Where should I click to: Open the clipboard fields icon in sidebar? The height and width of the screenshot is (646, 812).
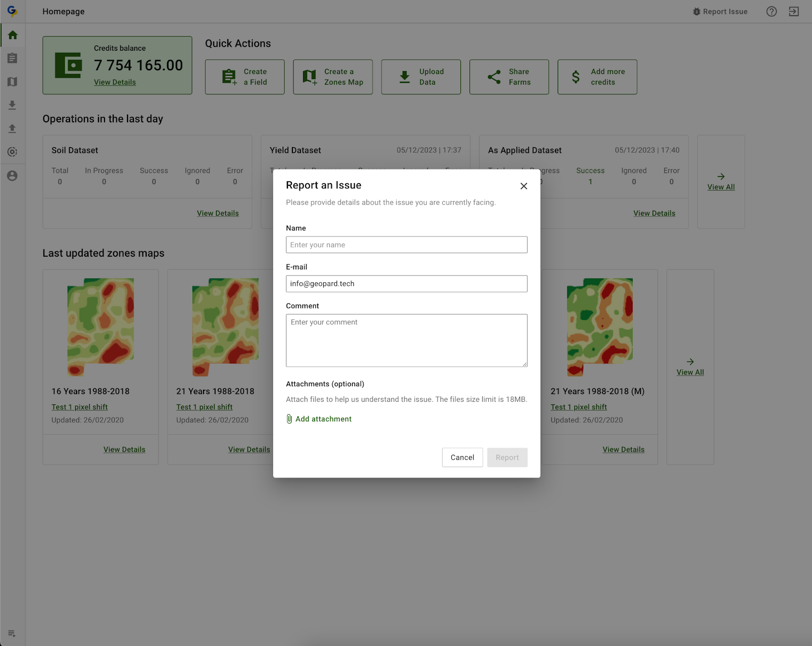(x=13, y=58)
